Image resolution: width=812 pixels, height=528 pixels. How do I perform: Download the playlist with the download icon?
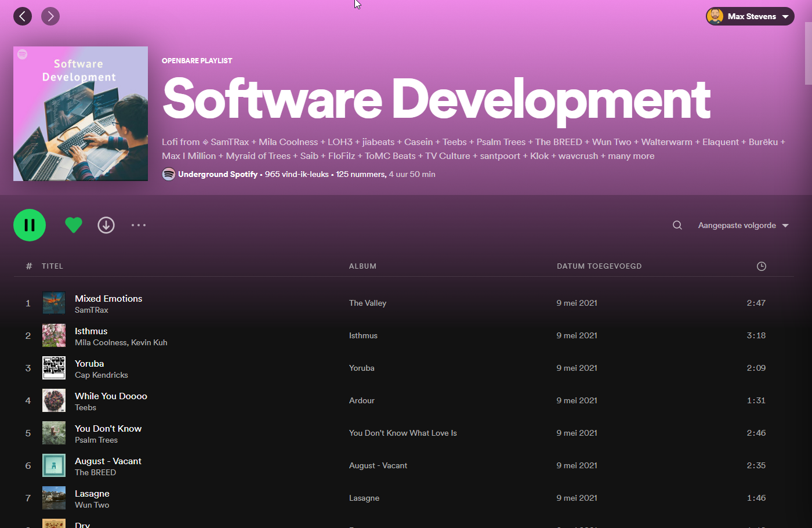tap(106, 225)
